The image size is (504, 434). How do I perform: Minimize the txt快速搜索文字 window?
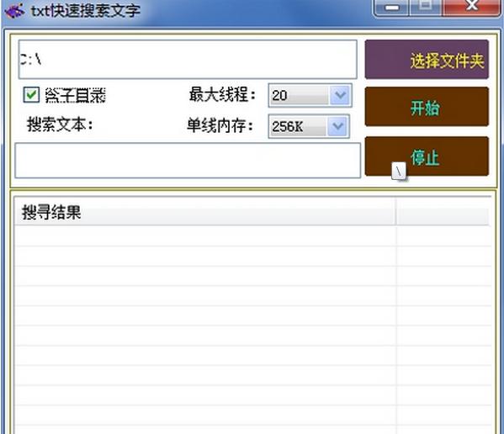tap(392, 7)
